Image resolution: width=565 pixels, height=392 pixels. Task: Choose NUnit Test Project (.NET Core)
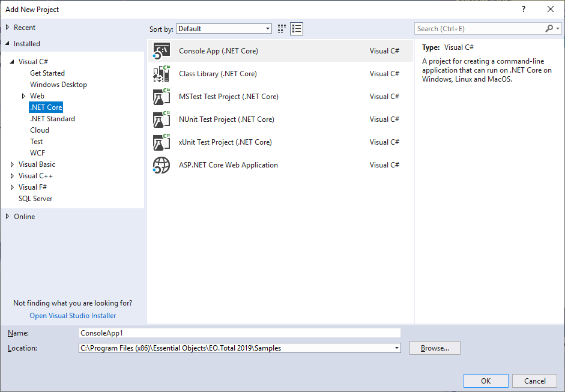(x=280, y=119)
